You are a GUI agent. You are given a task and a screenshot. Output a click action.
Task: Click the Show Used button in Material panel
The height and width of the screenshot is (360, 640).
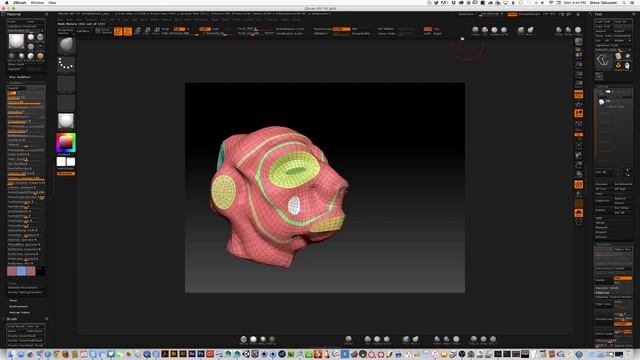pyautogui.click(x=16, y=64)
